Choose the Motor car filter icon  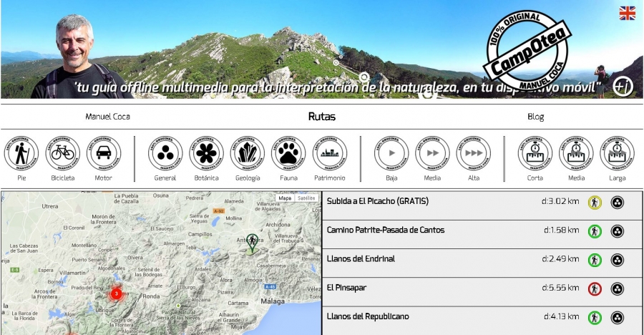(104, 153)
